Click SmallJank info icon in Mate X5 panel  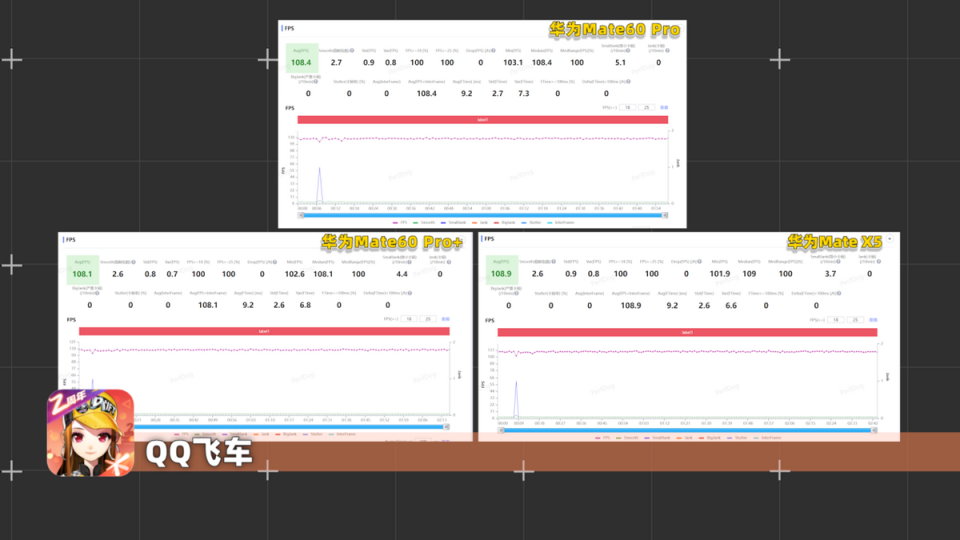839,261
